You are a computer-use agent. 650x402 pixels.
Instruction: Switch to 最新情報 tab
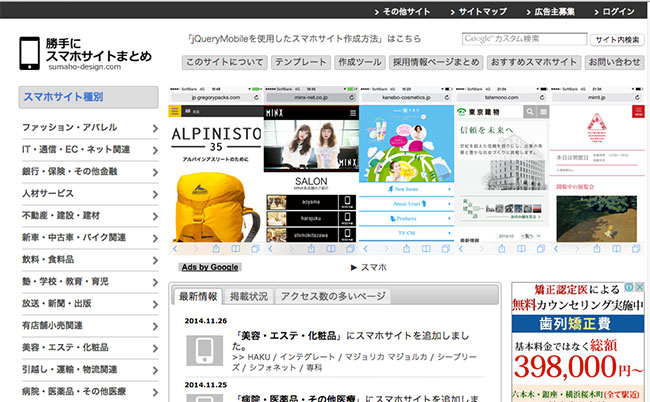tap(198, 297)
